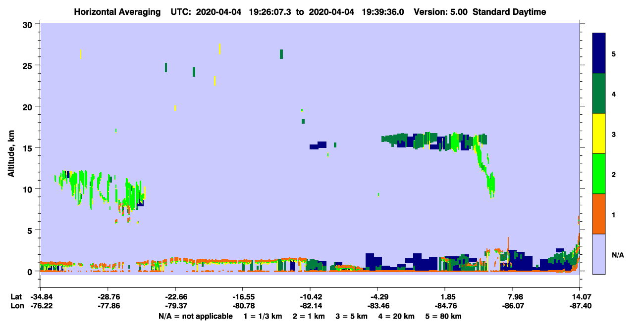
Task: Click the legend text '2 = 1 km'
Action: 309,316
